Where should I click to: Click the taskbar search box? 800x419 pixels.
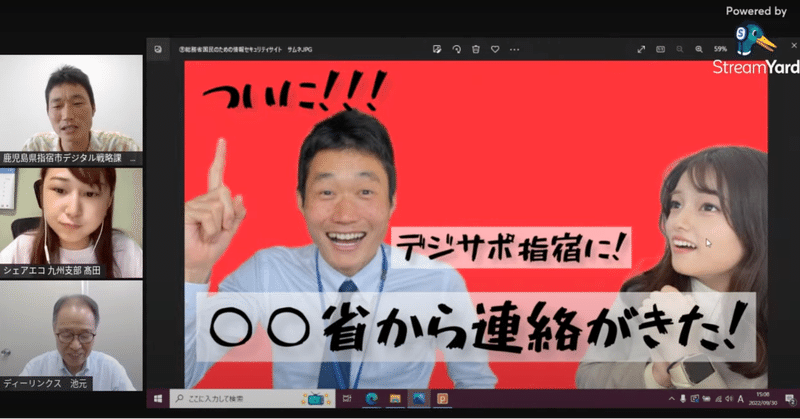(253, 399)
